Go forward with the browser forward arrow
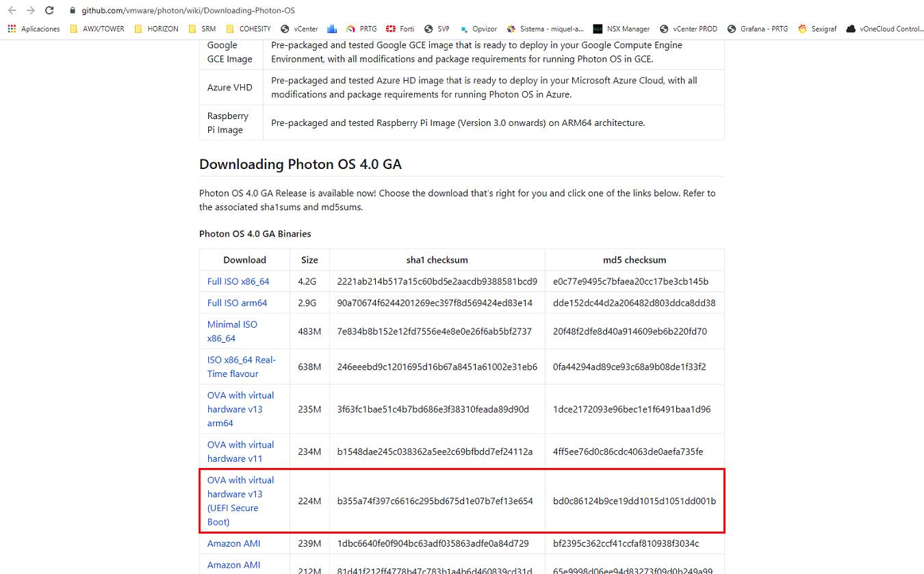Screen dimensions: 924x574 click(x=30, y=11)
